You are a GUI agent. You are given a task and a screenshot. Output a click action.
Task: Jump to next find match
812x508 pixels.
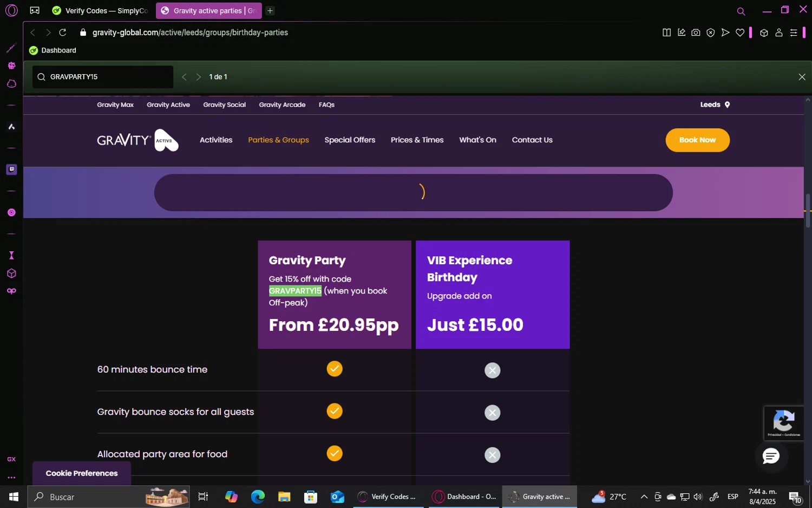point(198,77)
